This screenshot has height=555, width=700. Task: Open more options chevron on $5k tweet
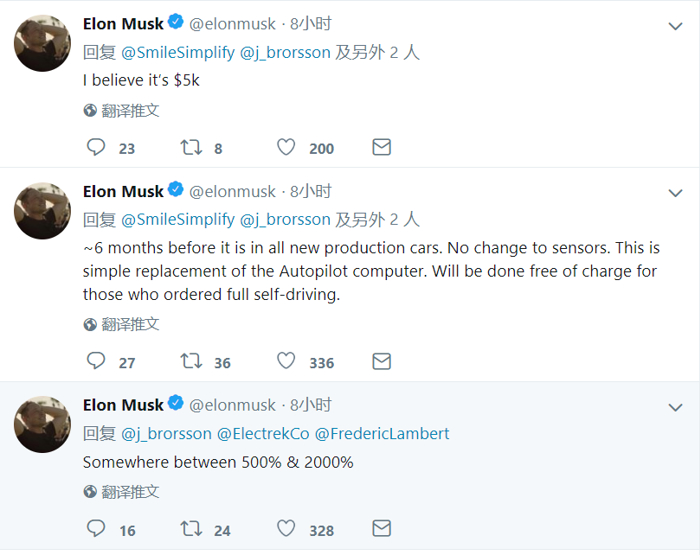[x=675, y=25]
